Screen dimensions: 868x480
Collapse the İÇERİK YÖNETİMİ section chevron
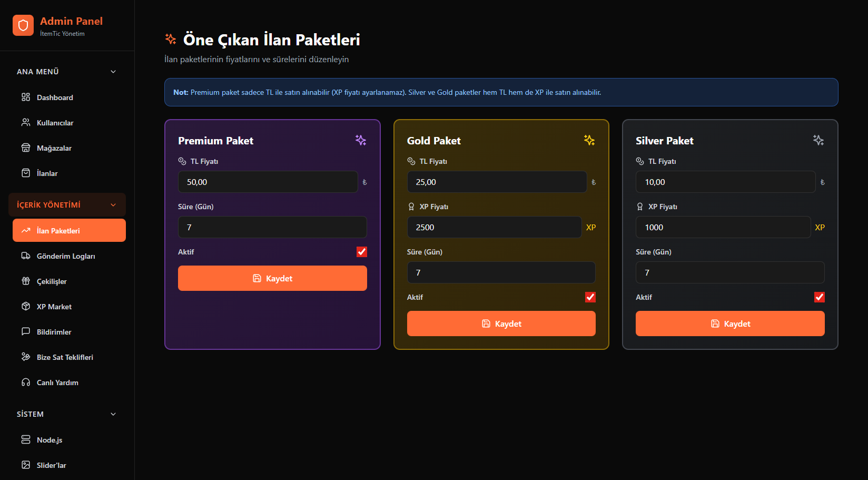(x=113, y=205)
